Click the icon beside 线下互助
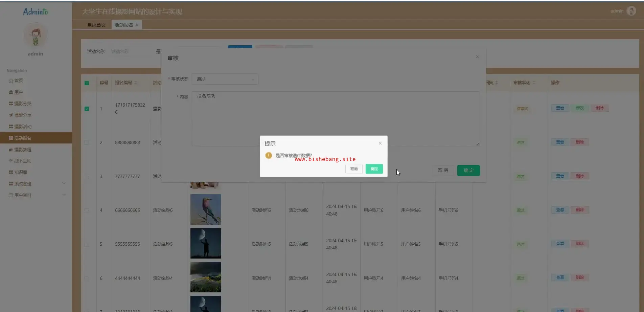 coord(11,161)
